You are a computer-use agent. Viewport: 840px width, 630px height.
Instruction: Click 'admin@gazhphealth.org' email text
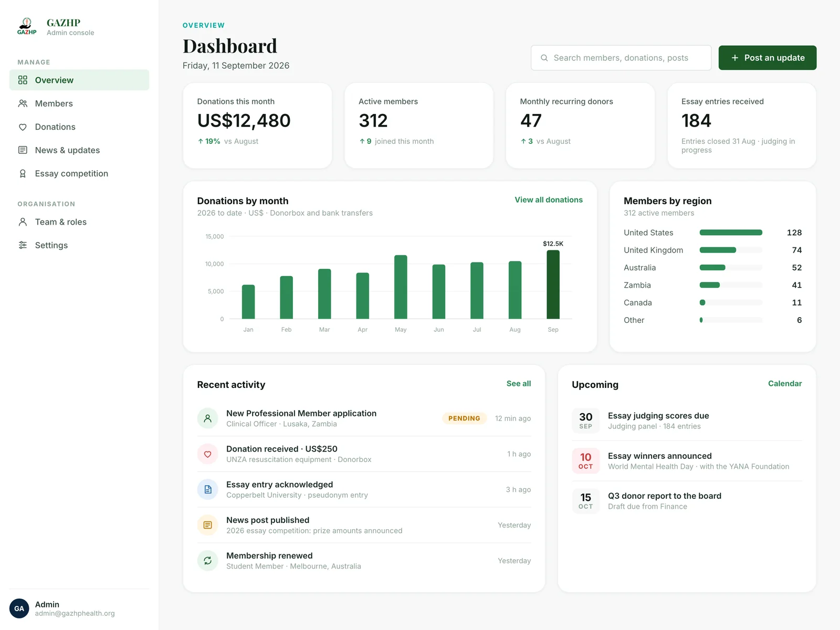click(x=75, y=613)
